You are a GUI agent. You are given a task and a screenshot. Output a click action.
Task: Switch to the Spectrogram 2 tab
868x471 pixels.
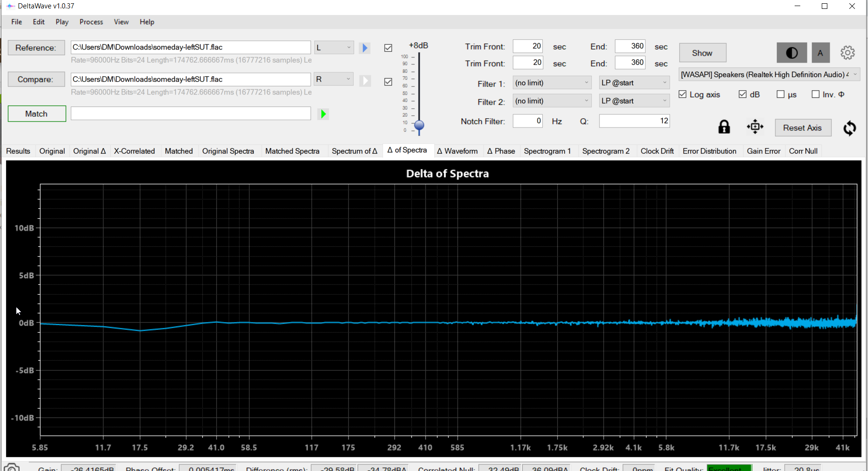pyautogui.click(x=606, y=151)
